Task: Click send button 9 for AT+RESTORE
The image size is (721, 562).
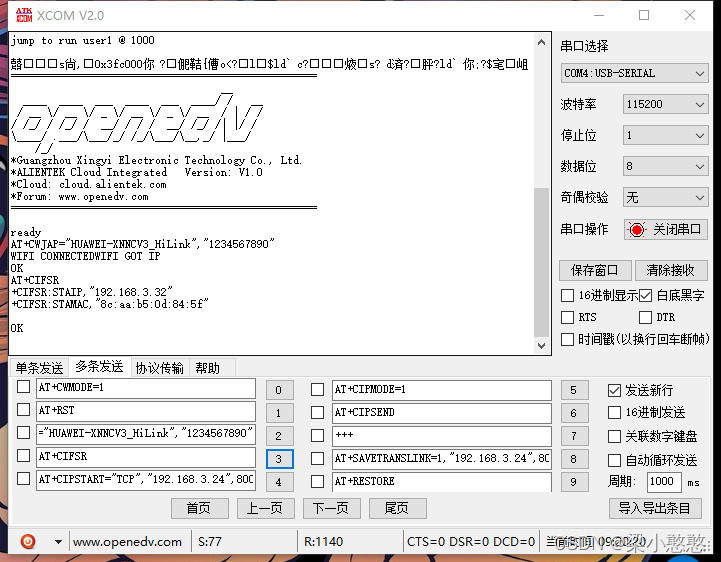Action: click(x=574, y=482)
